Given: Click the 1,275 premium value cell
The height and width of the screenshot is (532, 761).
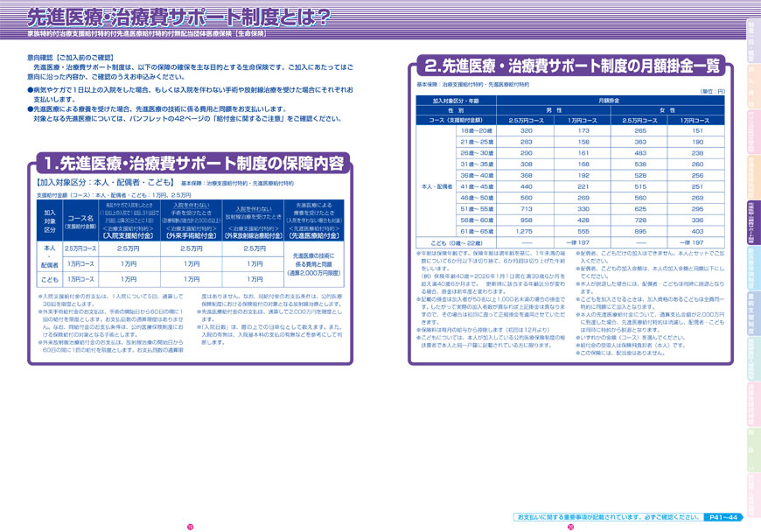Looking at the screenshot, I should tap(526, 231).
